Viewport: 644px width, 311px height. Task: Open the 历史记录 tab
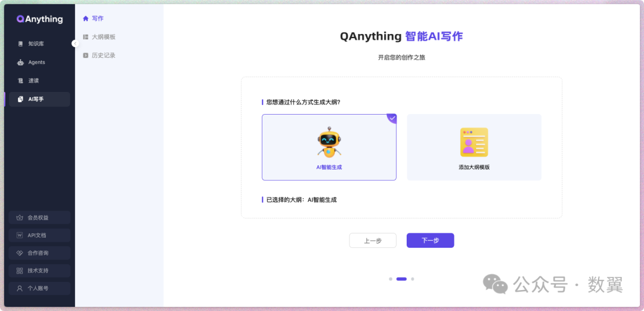click(99, 55)
